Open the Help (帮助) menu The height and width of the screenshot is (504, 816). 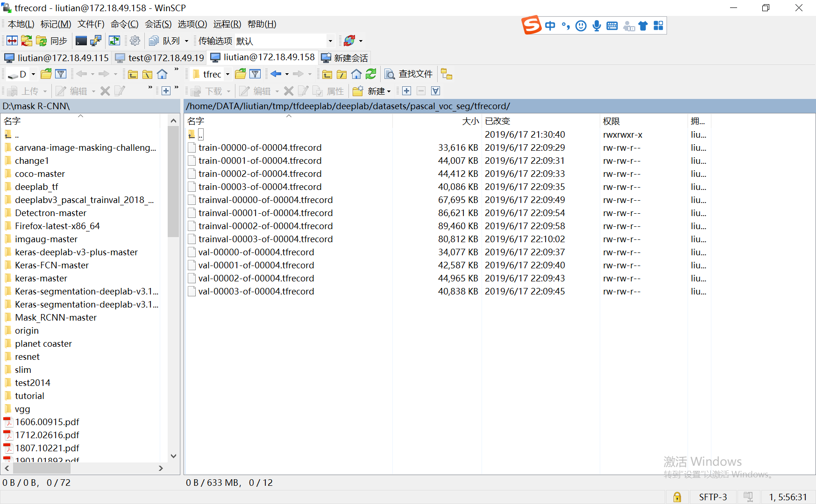tap(262, 24)
